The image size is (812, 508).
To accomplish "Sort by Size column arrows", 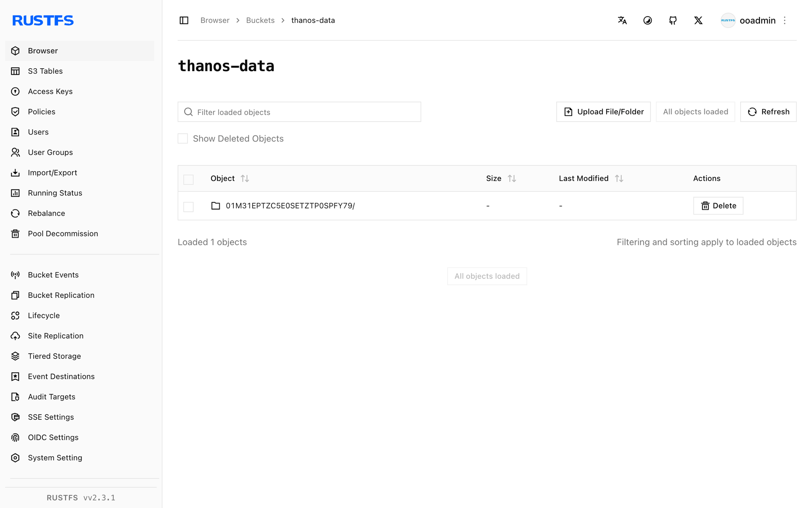I will pos(512,178).
